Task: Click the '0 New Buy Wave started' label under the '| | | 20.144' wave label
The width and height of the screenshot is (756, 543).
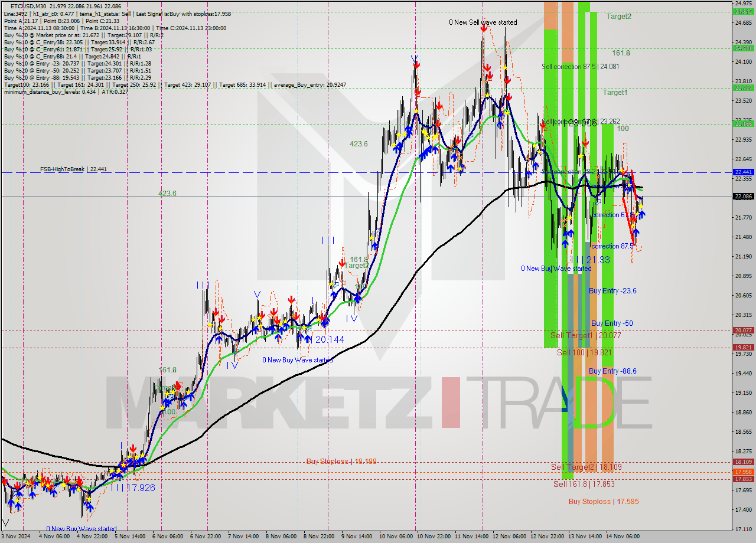Action: [298, 360]
